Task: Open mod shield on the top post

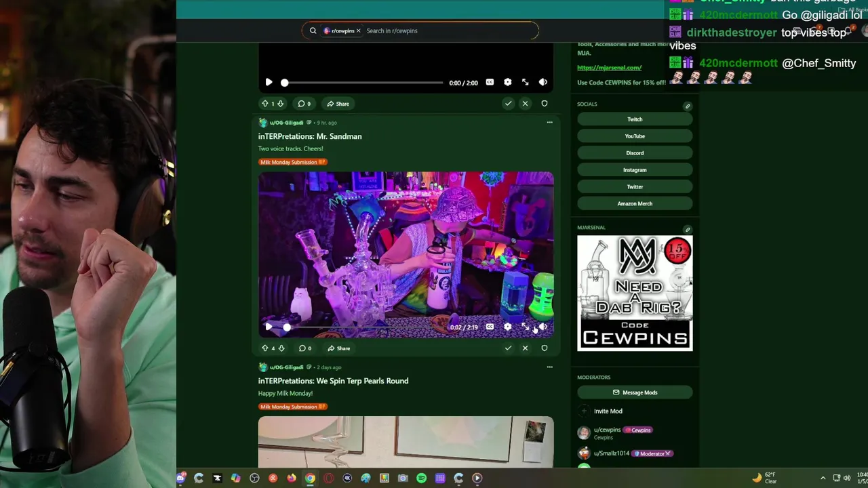Action: click(544, 104)
